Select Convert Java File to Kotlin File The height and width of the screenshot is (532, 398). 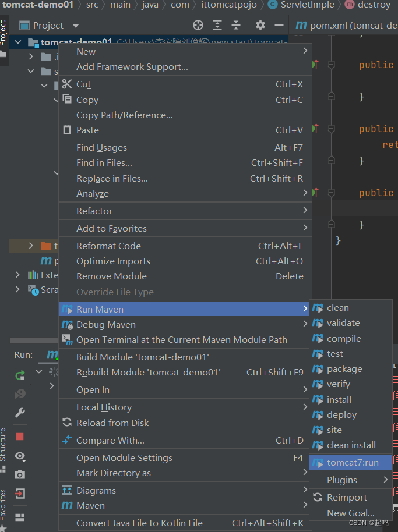(x=184, y=523)
